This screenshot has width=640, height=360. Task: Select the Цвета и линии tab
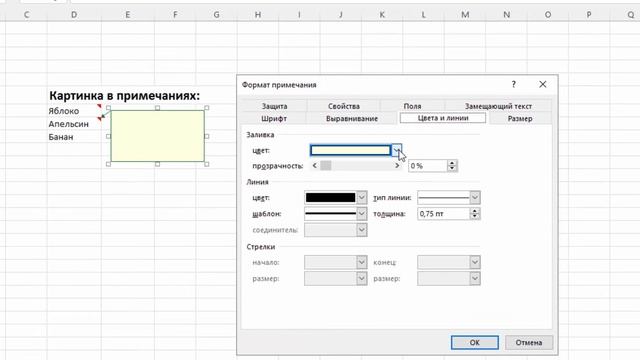pos(443,118)
